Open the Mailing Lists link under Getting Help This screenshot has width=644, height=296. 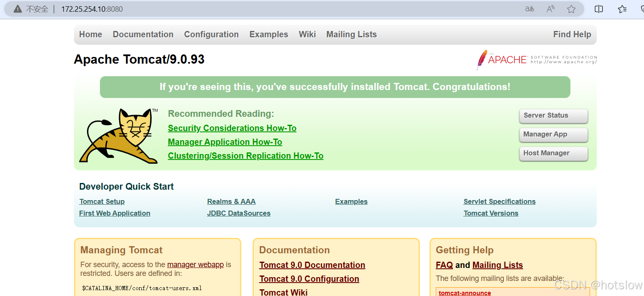tap(498, 265)
